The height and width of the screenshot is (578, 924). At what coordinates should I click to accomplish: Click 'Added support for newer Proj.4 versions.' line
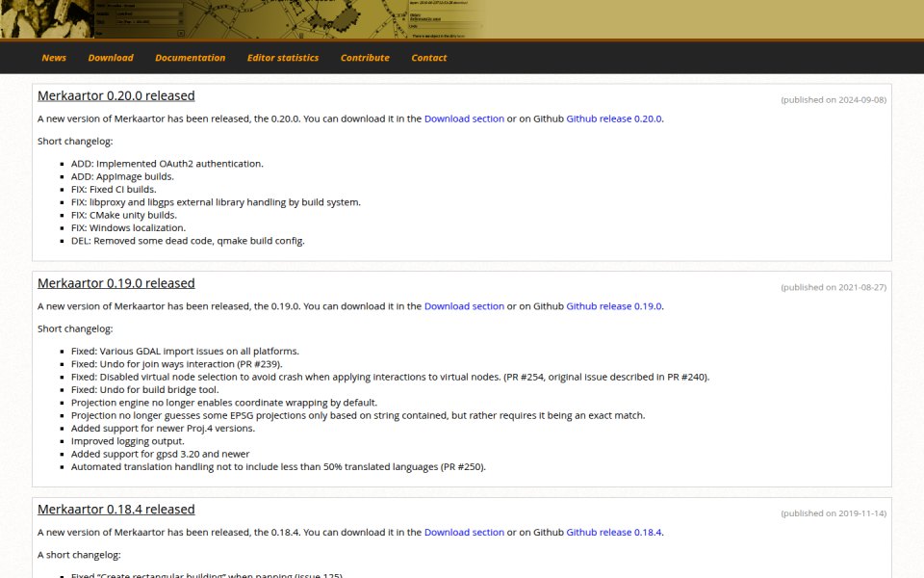164,428
